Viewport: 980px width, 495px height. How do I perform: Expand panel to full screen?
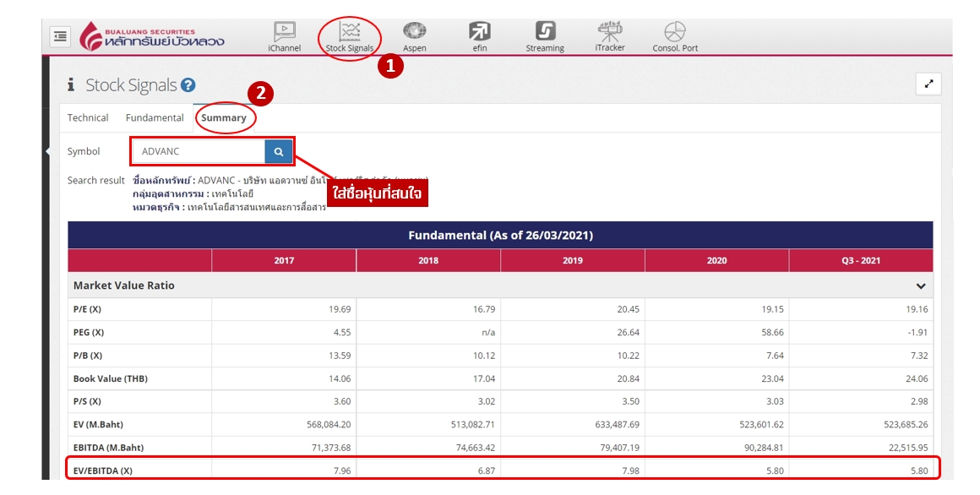click(x=928, y=84)
